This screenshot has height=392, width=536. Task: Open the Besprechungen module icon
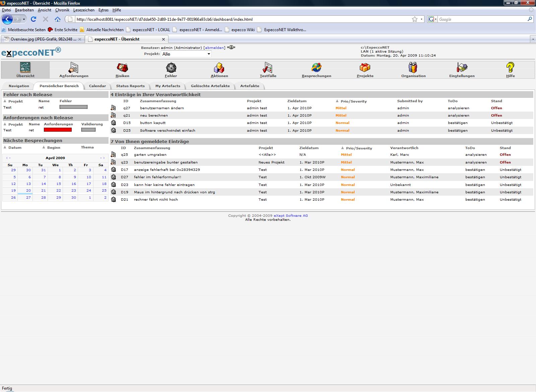tap(316, 68)
